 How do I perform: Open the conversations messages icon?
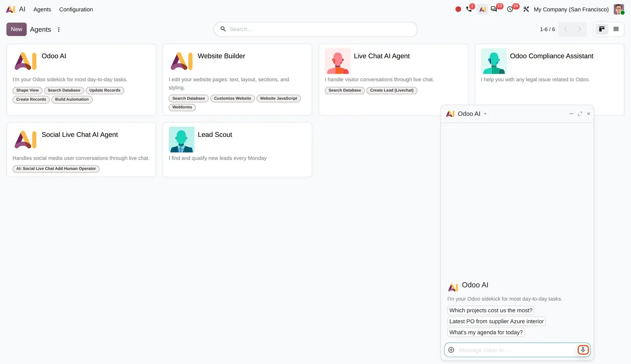494,9
